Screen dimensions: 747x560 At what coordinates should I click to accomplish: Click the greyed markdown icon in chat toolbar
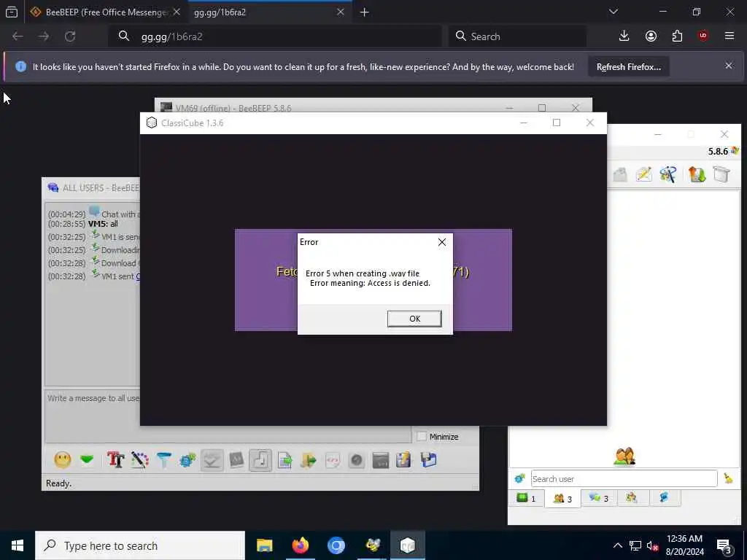coord(236,460)
